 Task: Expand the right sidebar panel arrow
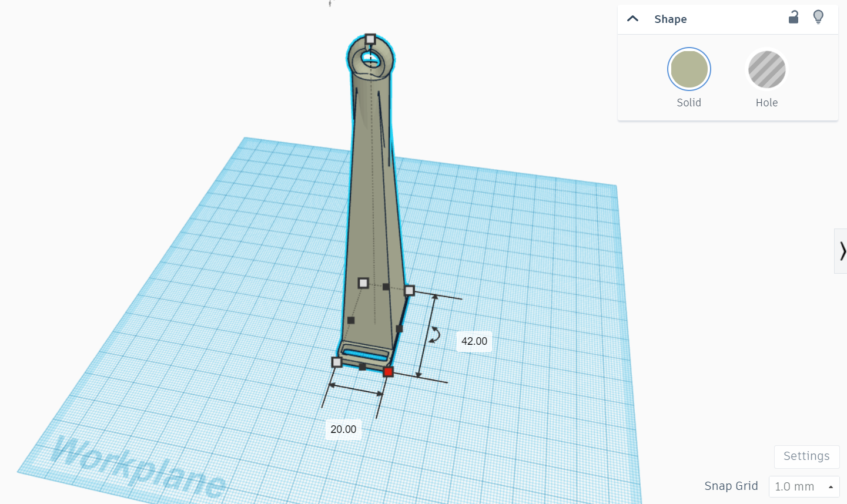843,251
